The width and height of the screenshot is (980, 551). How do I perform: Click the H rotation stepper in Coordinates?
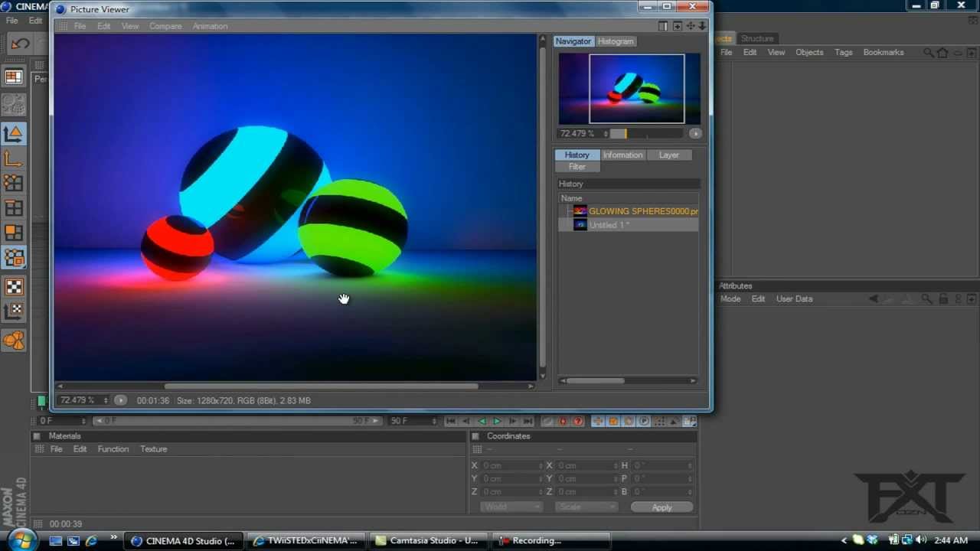tap(691, 466)
